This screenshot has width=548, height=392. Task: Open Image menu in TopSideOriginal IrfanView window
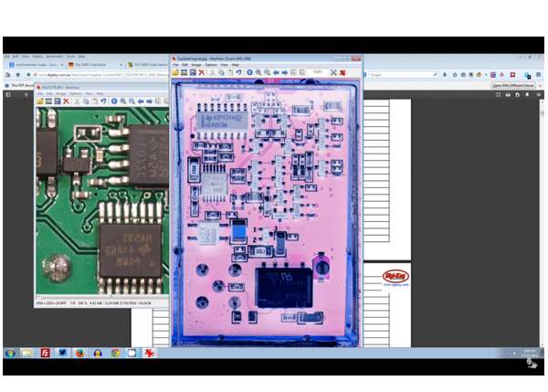[x=195, y=65]
